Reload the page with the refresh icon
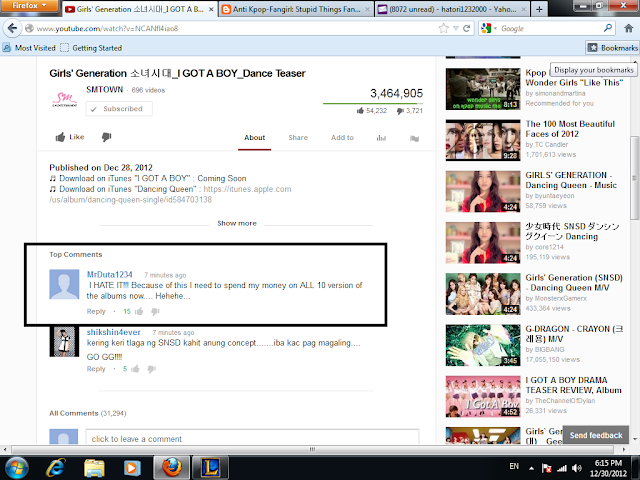Viewport: 640px width, 480px height. pos(467,28)
